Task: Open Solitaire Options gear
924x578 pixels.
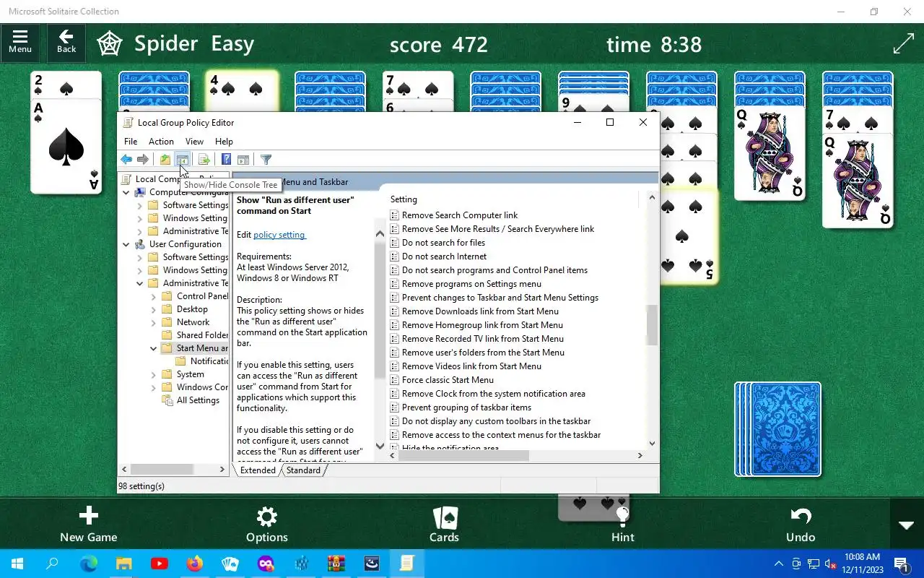Action: click(x=267, y=525)
